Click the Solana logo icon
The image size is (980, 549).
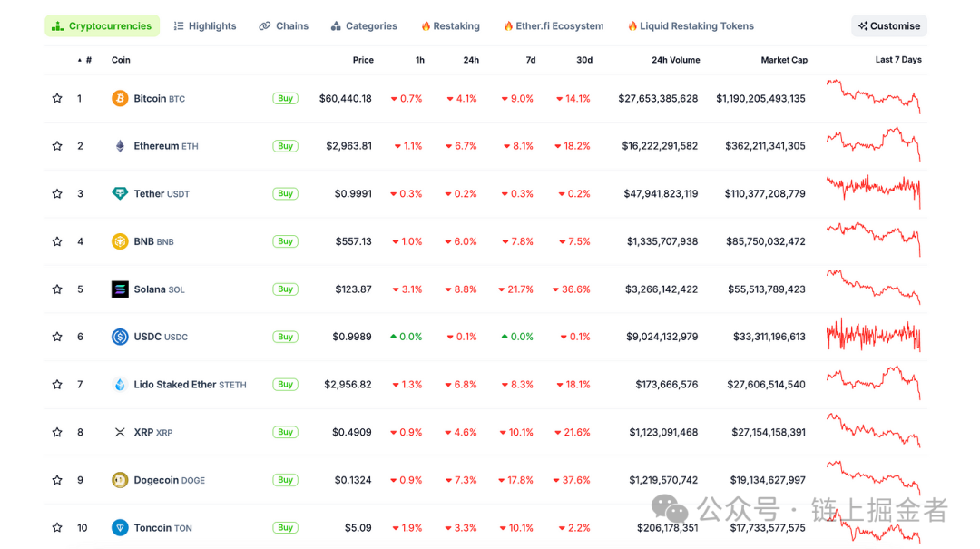pyautogui.click(x=120, y=289)
